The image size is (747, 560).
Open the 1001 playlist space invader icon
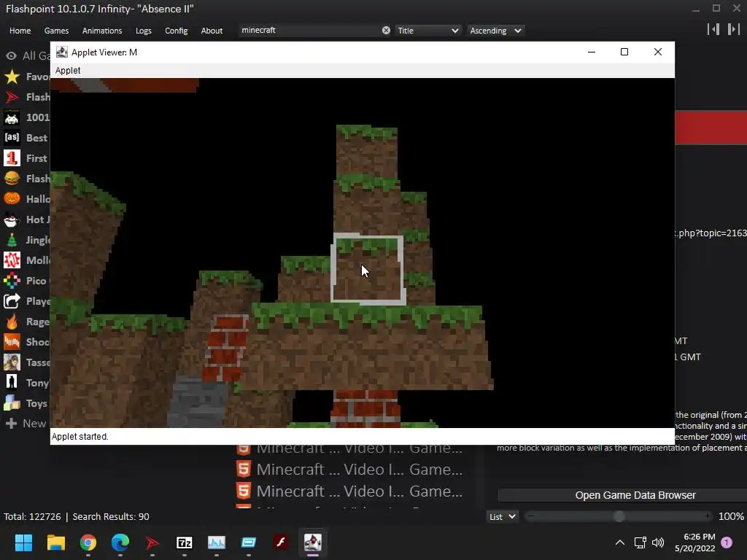pos(12,117)
